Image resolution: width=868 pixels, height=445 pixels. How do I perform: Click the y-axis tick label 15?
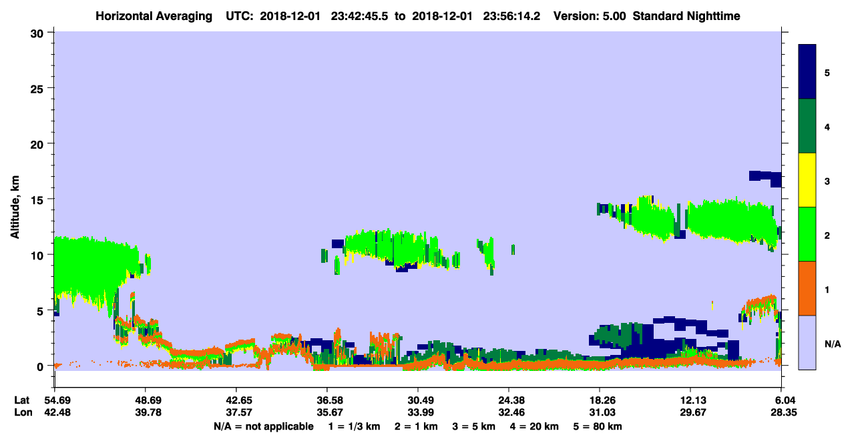coord(39,199)
